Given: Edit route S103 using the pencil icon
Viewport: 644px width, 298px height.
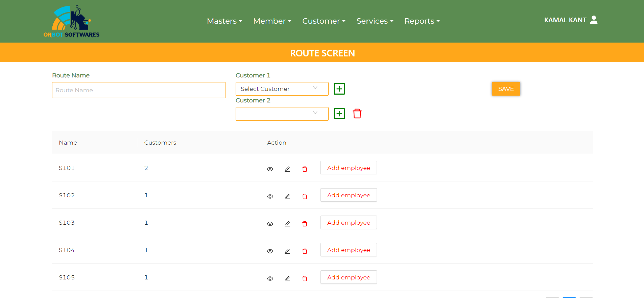Looking at the screenshot, I should [x=287, y=224].
